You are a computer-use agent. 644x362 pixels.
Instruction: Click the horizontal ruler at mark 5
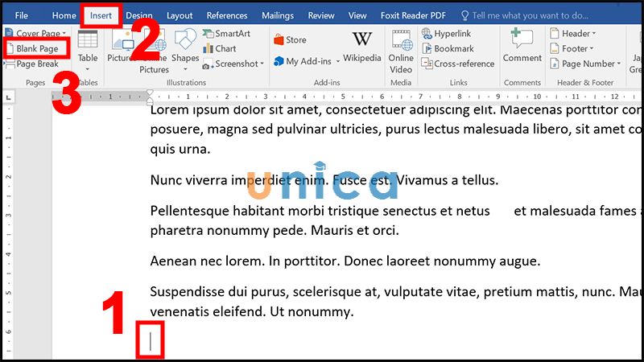click(343, 97)
